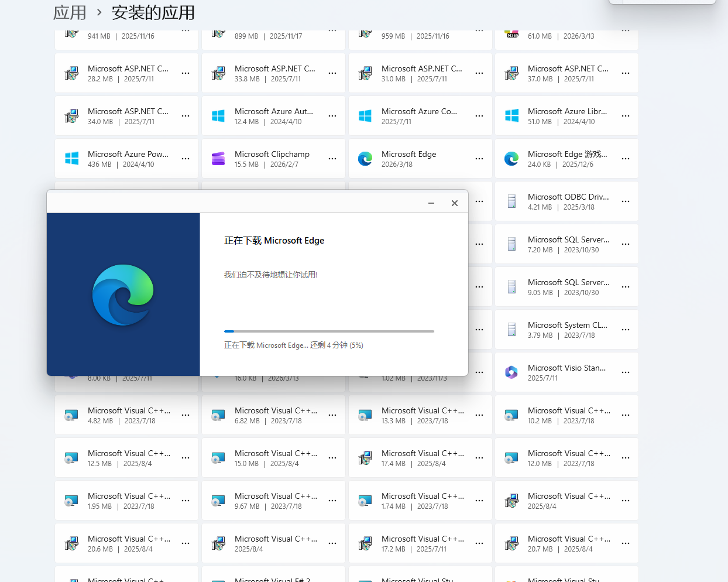The height and width of the screenshot is (582, 728).
Task: Select the Microsoft Visio Stan... app name
Action: (566, 368)
